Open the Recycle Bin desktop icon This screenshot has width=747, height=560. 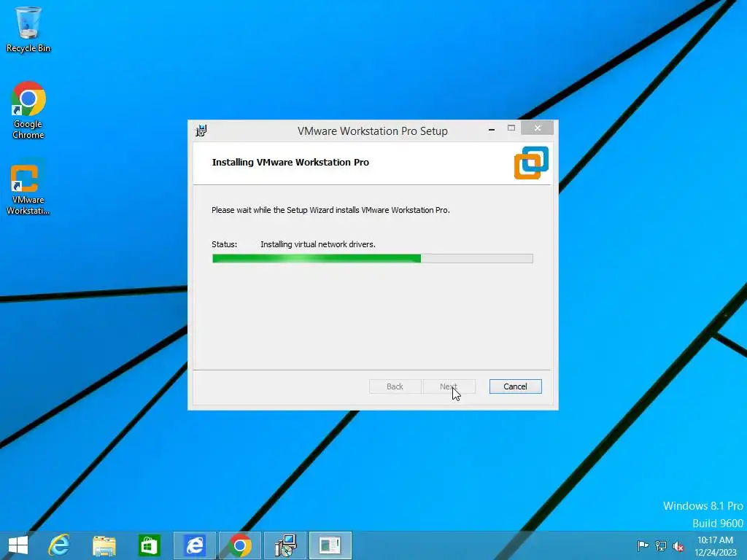click(28, 29)
